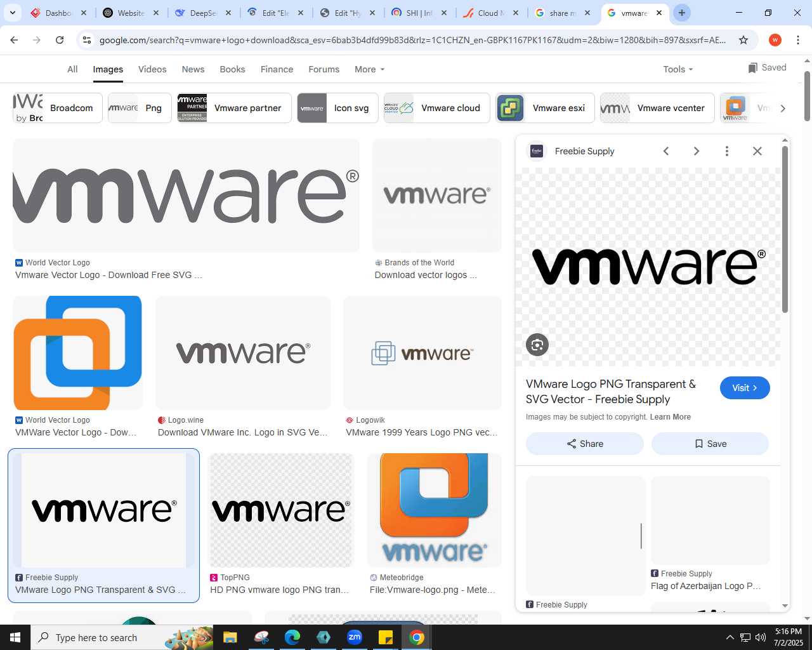The width and height of the screenshot is (812, 650).
Task: Open the Chrome profile avatar
Action: coord(775,40)
